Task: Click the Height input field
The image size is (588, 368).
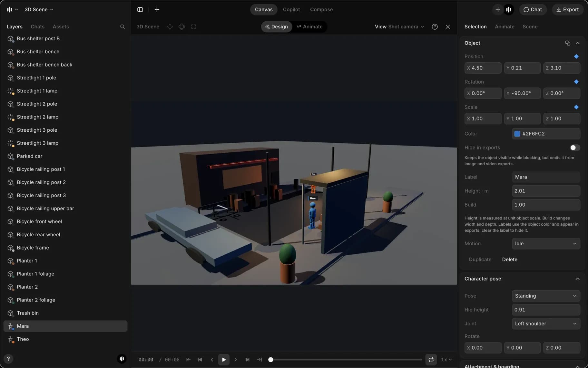Action: pyautogui.click(x=546, y=191)
